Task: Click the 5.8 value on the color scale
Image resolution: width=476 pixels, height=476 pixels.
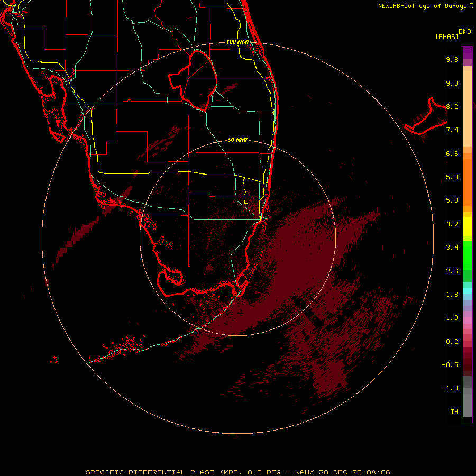Action: click(452, 177)
